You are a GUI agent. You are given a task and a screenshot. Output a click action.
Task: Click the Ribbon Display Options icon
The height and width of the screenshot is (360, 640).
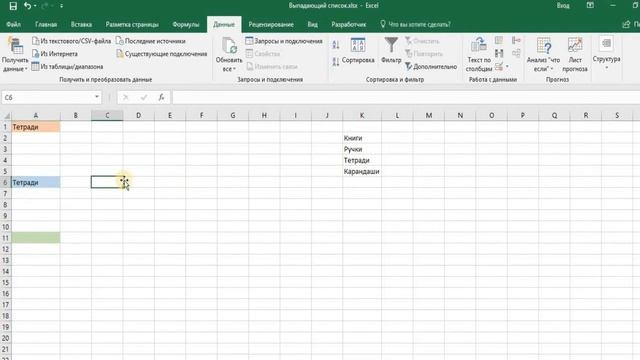[x=590, y=6]
